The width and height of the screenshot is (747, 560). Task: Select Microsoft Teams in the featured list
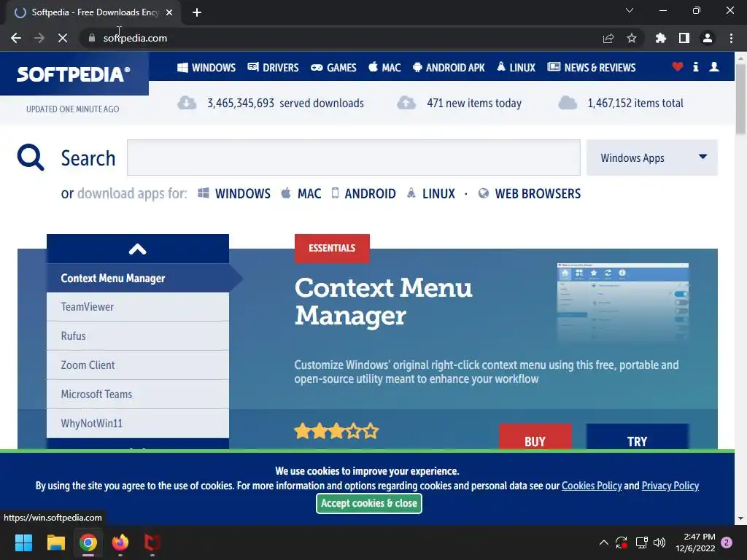pos(138,394)
